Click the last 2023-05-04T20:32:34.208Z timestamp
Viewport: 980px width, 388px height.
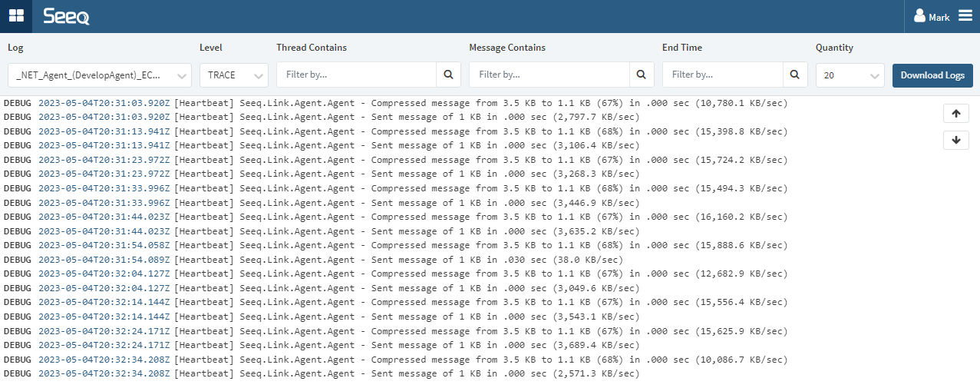(104, 373)
